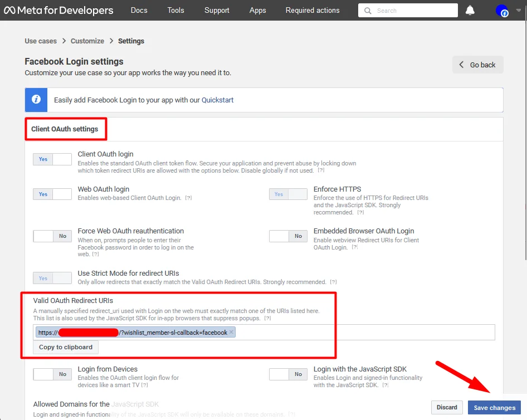Click the Save changes button

(494, 407)
